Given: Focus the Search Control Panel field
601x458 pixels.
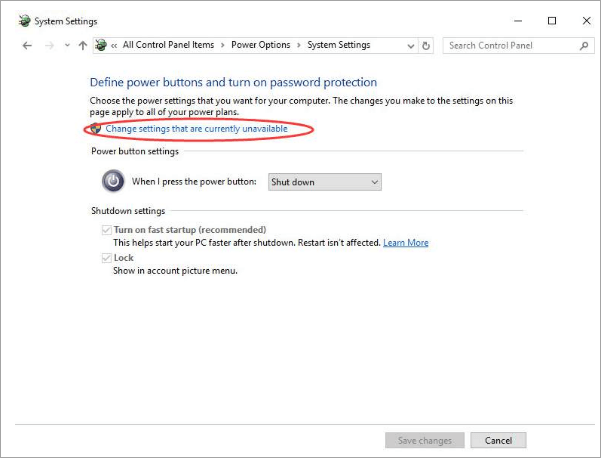Looking at the screenshot, I should point(510,45).
